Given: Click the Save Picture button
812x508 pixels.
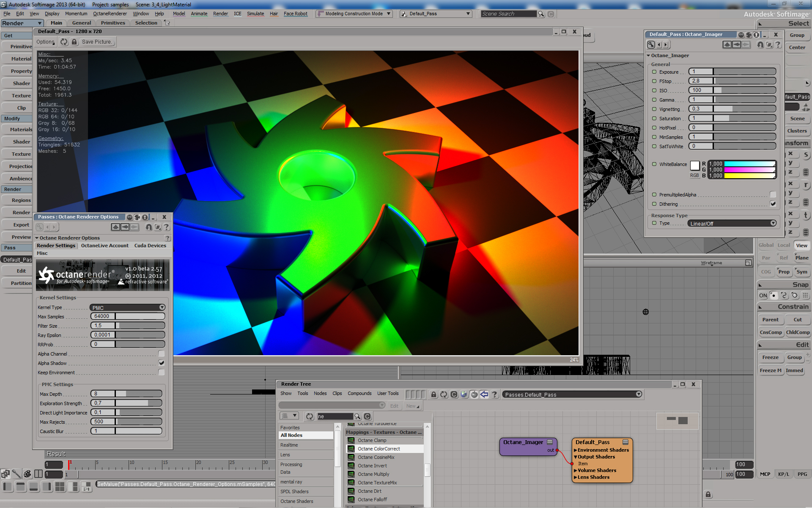Looking at the screenshot, I should (x=97, y=42).
